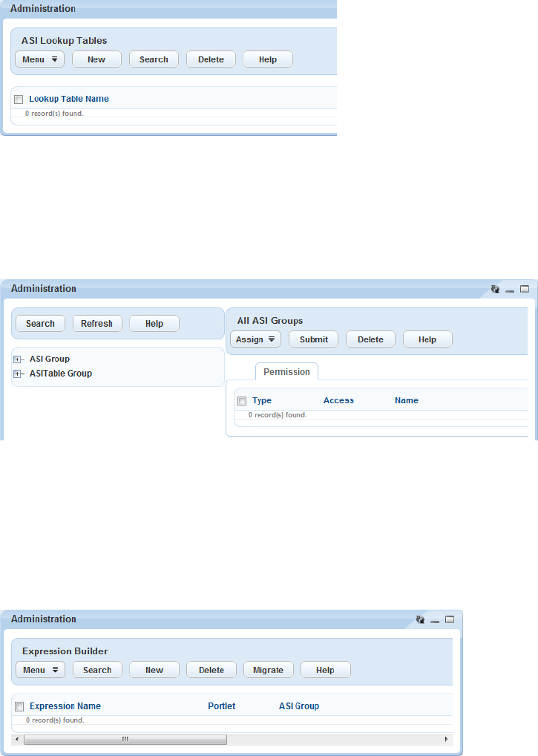This screenshot has width=538, height=756.
Task: Click New in Expression Builder
Action: pyautogui.click(x=154, y=670)
